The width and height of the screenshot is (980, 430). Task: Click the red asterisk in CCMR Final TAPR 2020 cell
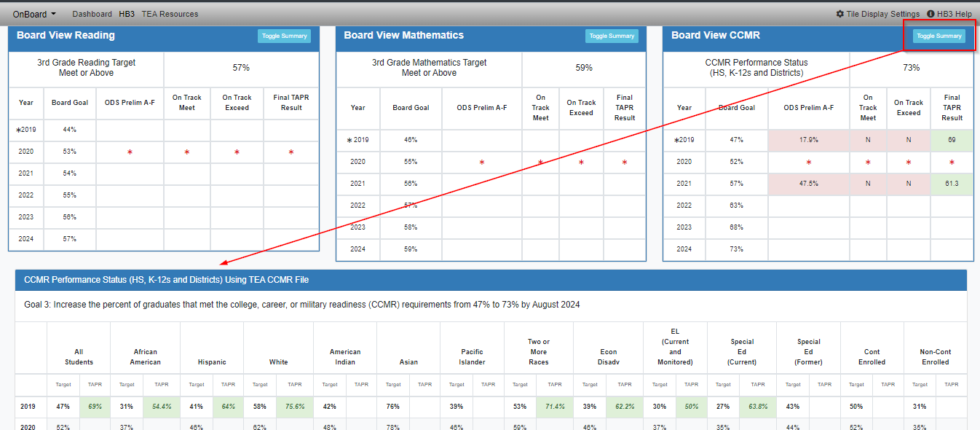coord(952,162)
